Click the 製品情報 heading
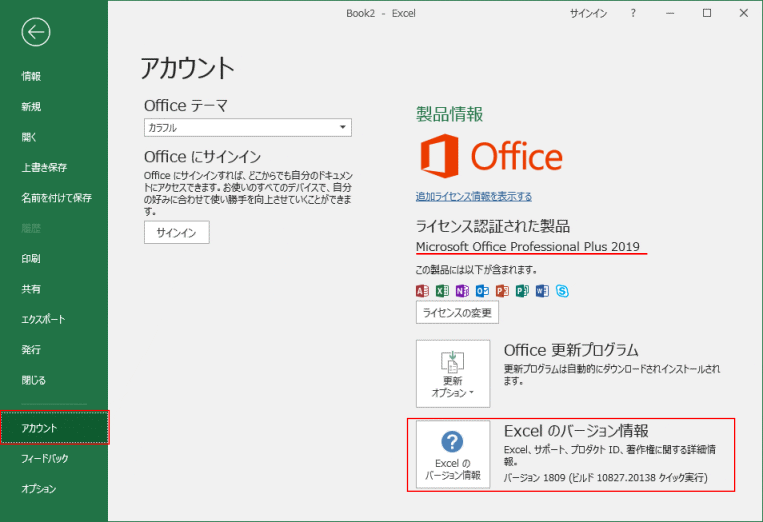The width and height of the screenshot is (763, 522). pyautogui.click(x=450, y=114)
